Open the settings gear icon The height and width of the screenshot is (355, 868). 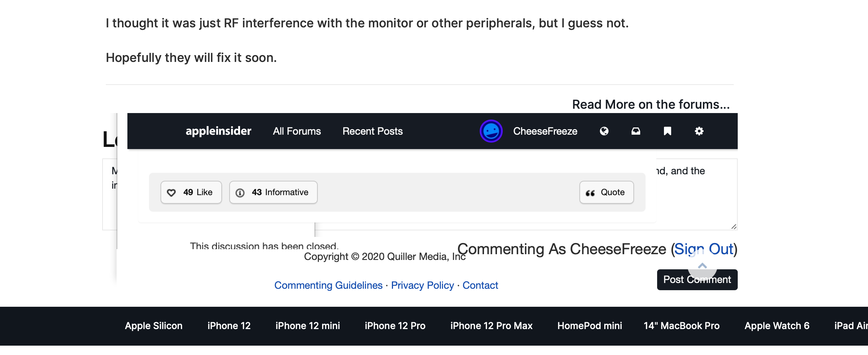click(699, 131)
